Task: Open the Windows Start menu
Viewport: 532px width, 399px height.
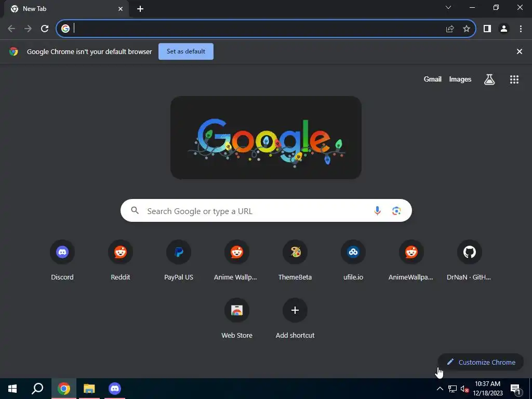Action: point(12,389)
